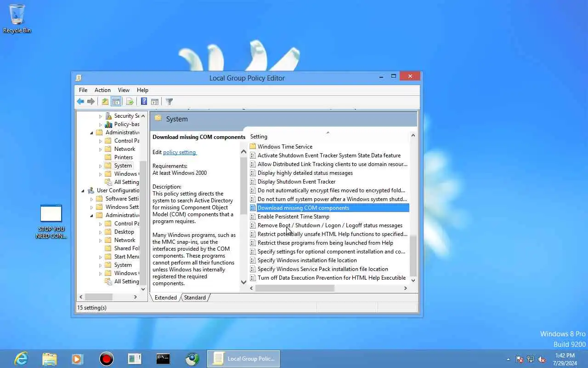The width and height of the screenshot is (588, 368).
Task: Open Help via the question mark icon
Action: (144, 102)
